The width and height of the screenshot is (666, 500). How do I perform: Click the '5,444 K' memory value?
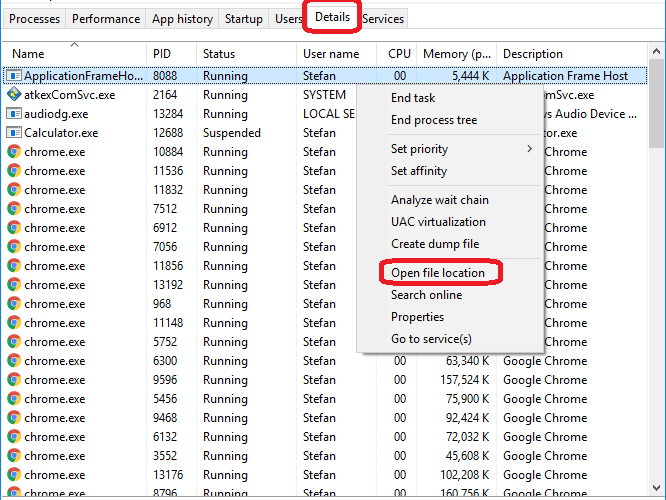(x=470, y=76)
